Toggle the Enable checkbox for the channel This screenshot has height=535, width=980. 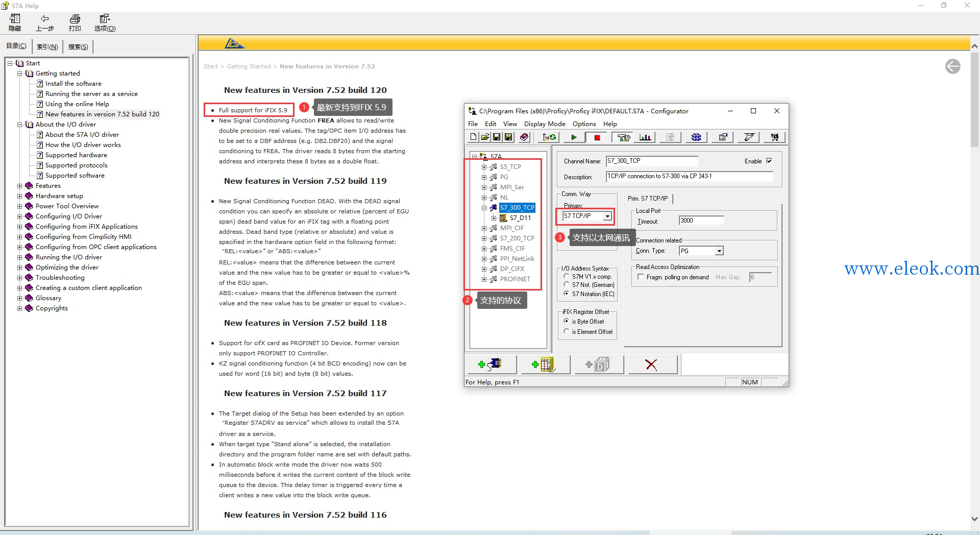point(769,161)
